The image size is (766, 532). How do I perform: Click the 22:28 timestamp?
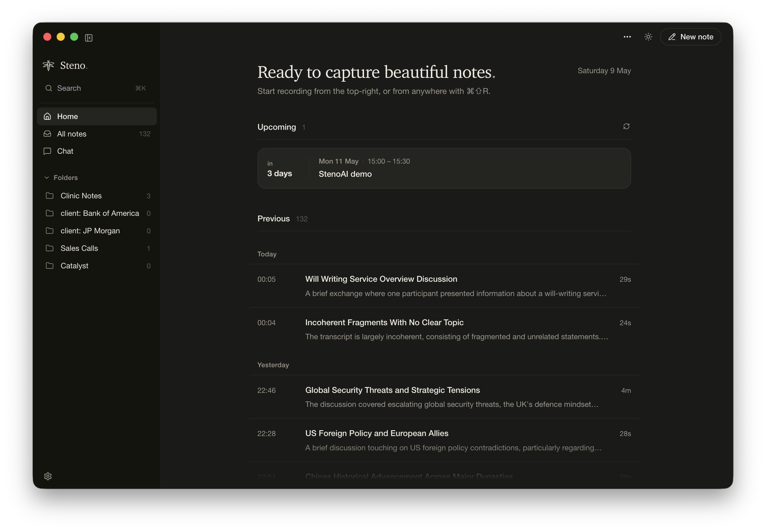point(267,434)
